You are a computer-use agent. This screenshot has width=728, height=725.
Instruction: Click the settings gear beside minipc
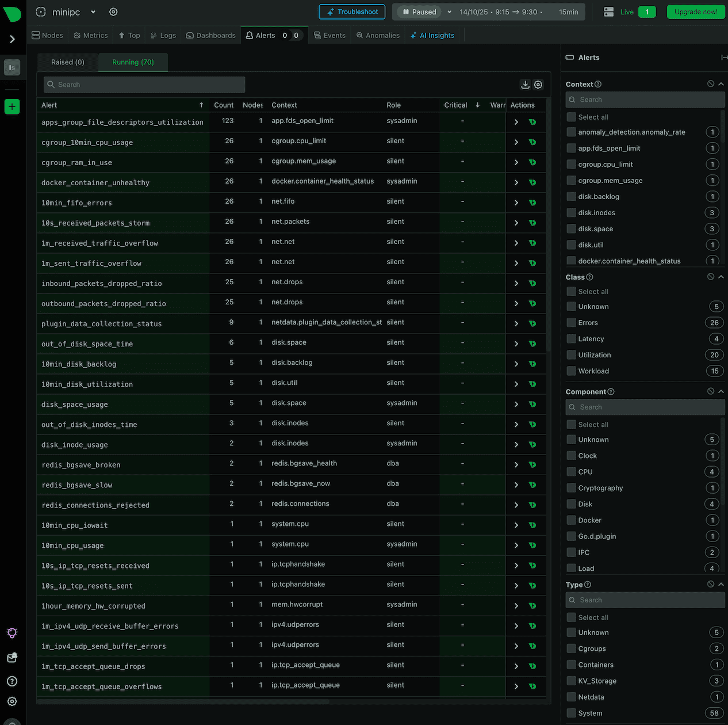(x=113, y=12)
